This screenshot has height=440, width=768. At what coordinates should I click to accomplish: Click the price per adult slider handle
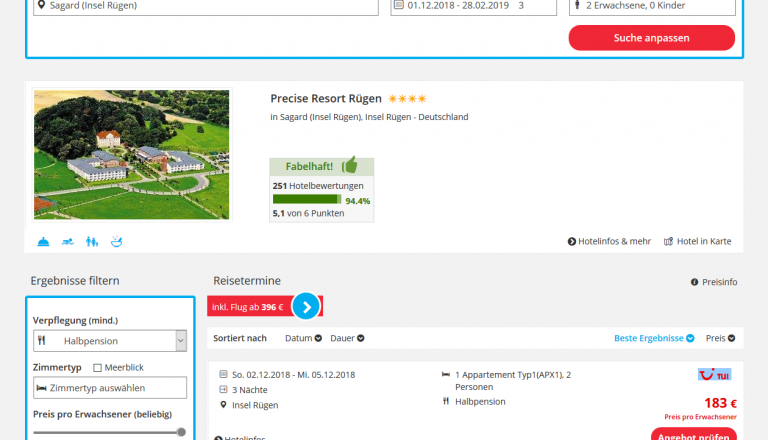[x=181, y=432]
